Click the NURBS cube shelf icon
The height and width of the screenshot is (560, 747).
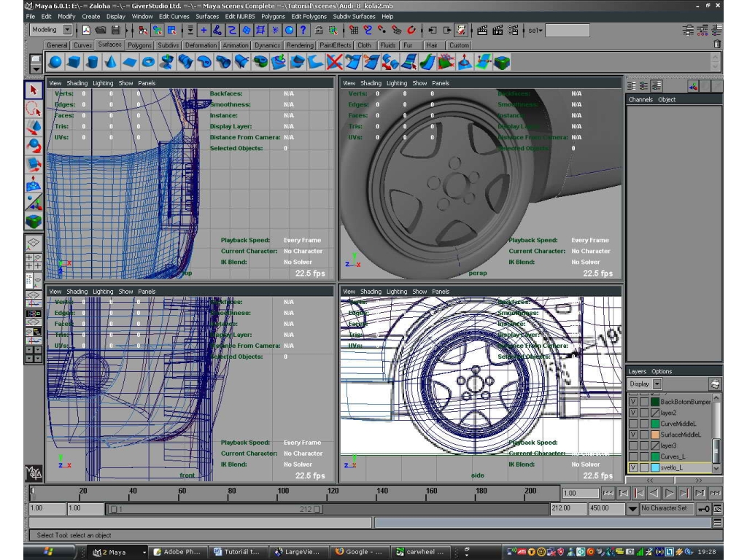point(74,62)
